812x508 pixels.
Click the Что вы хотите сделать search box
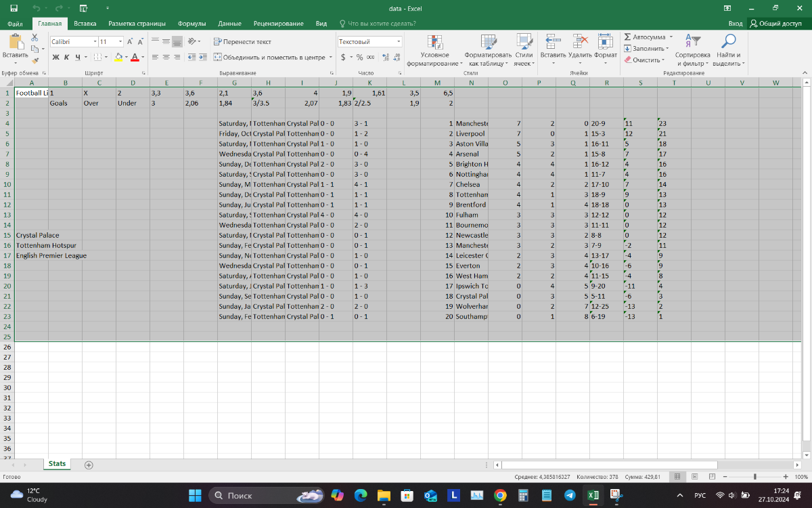381,24
